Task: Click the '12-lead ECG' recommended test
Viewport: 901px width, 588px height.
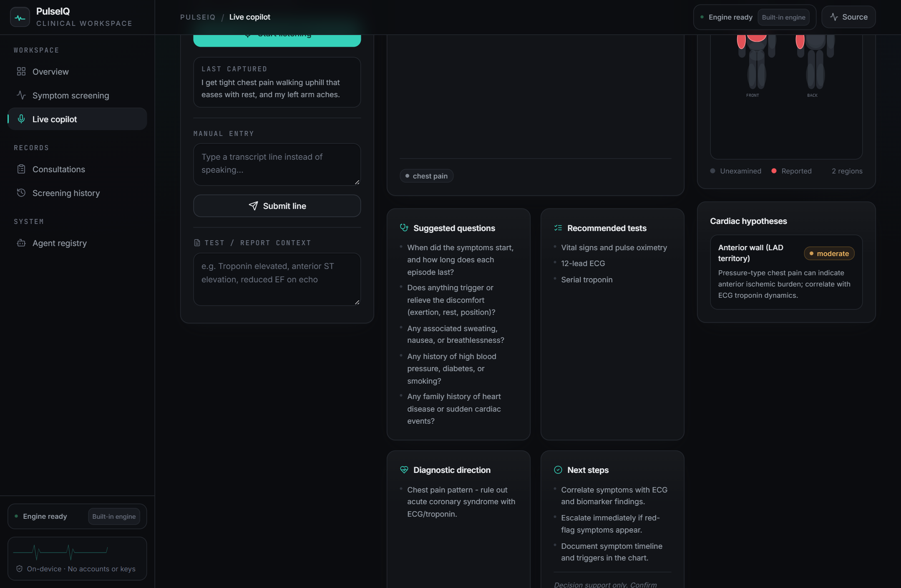Action: [583, 263]
